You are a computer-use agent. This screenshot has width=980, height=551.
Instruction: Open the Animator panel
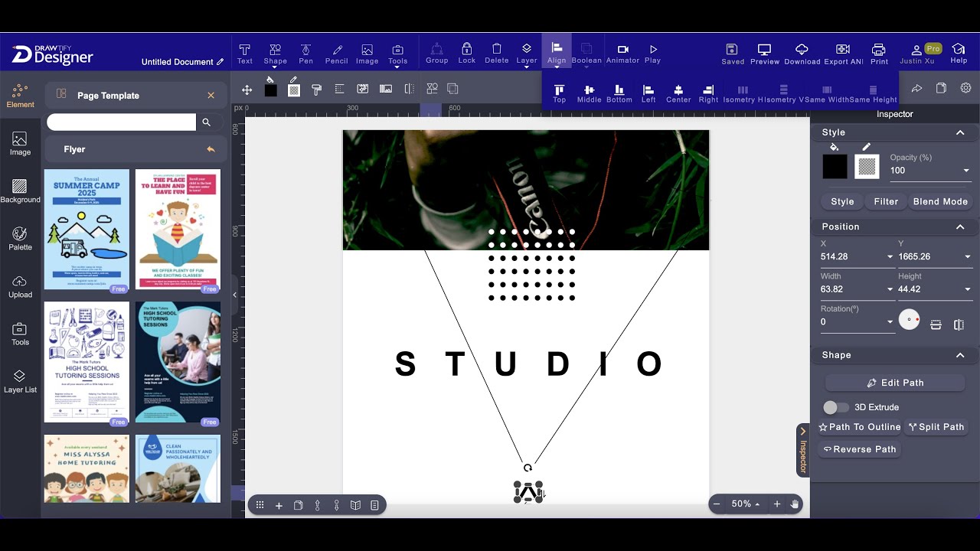622,54
